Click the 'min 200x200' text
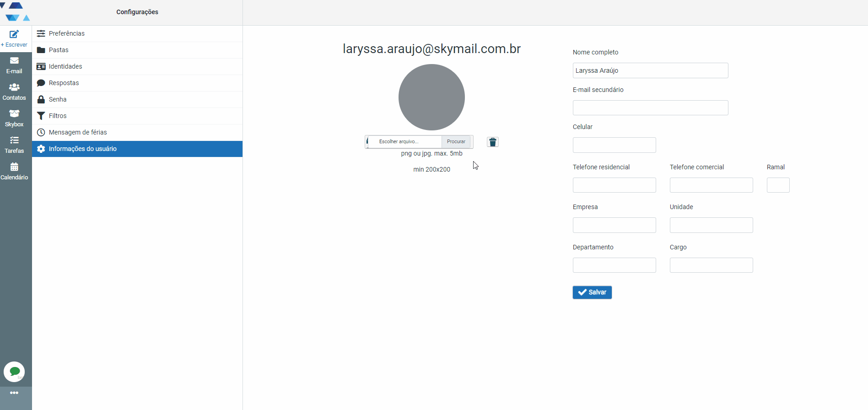Viewport: 868px width, 410px height. pyautogui.click(x=431, y=169)
